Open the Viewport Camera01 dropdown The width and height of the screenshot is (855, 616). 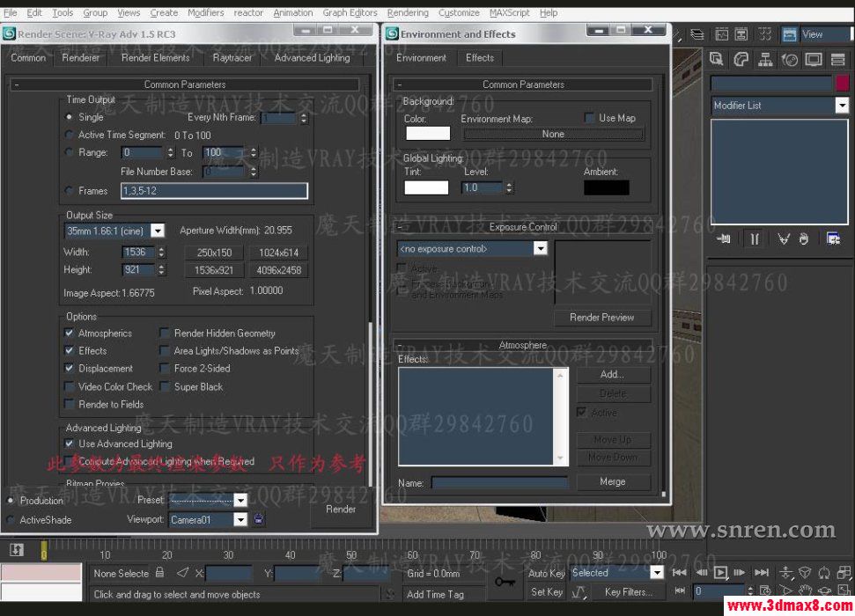click(x=240, y=519)
